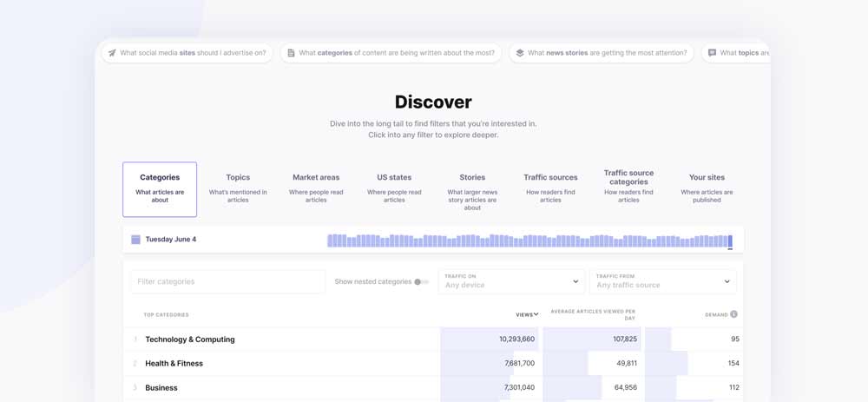The height and width of the screenshot is (402, 868).
Task: Select the Categories tab
Action: point(160,189)
